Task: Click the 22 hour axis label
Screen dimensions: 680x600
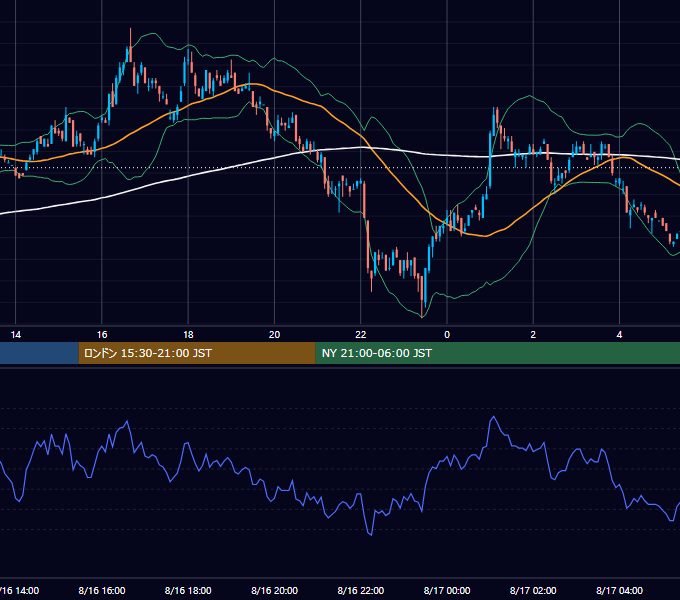Action: point(361,335)
